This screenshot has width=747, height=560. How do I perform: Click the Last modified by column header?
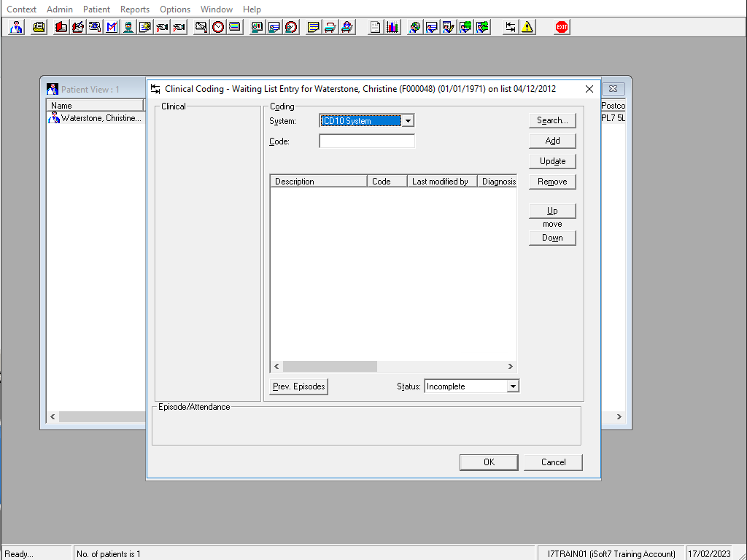click(x=443, y=182)
